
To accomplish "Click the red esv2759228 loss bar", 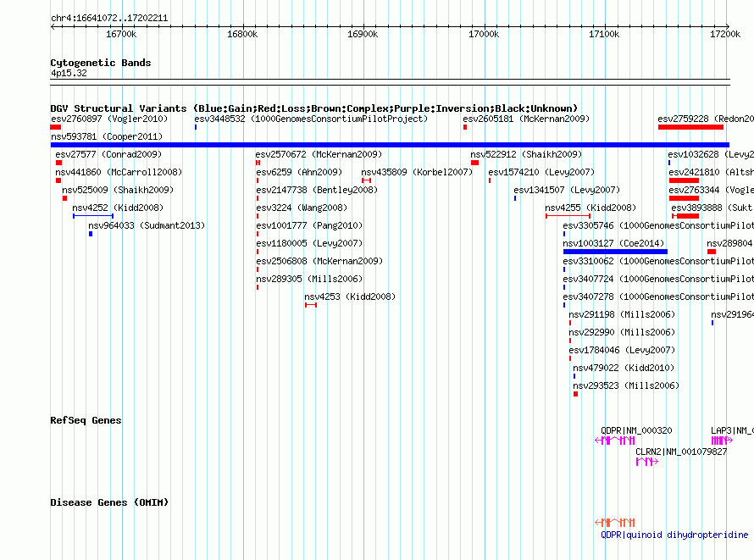I will click(690, 127).
